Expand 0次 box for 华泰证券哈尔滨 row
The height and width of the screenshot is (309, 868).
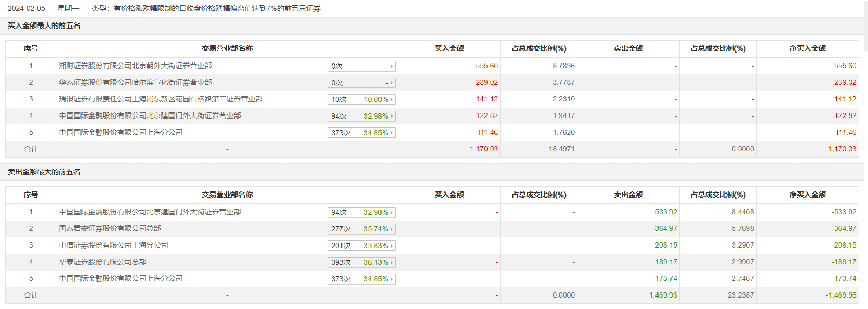pos(362,83)
